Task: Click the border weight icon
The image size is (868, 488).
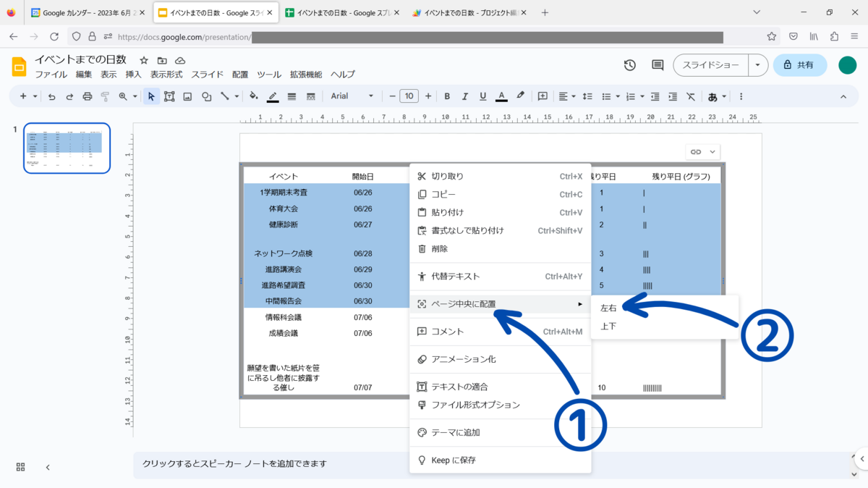Action: tap(292, 96)
